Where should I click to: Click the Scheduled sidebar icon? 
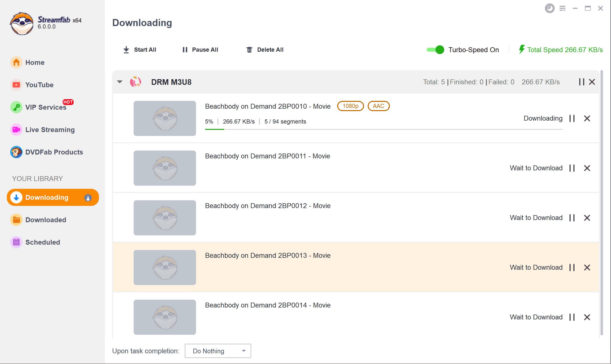pos(16,242)
